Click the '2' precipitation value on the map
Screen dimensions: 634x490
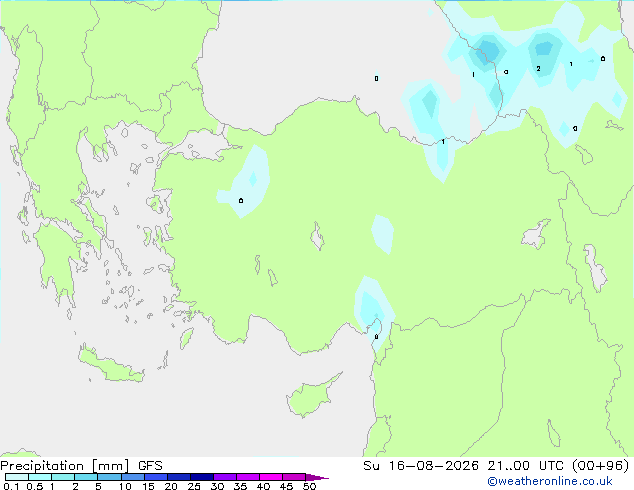(538, 68)
